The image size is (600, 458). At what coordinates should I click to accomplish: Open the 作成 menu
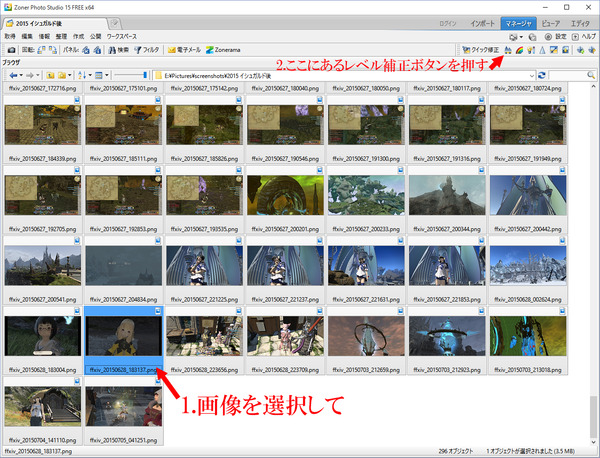point(78,36)
